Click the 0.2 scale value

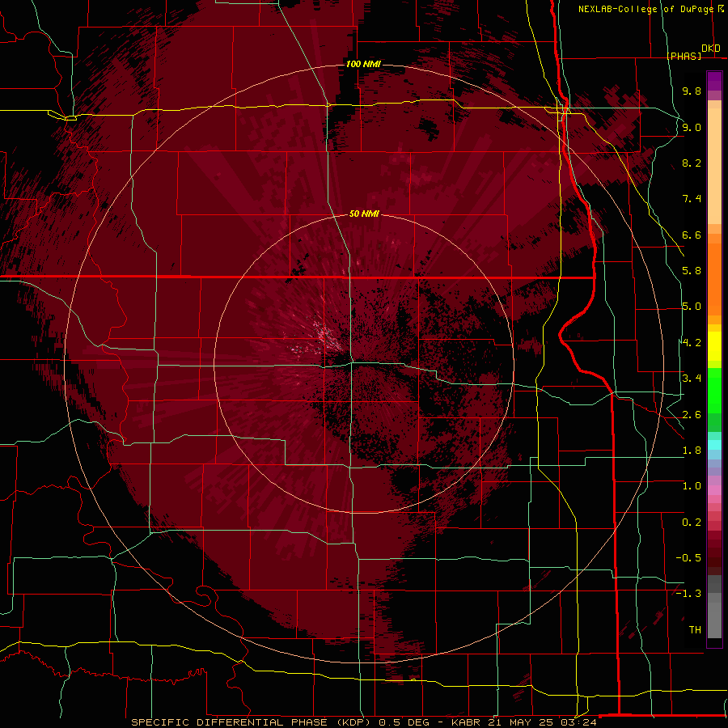[x=692, y=523]
